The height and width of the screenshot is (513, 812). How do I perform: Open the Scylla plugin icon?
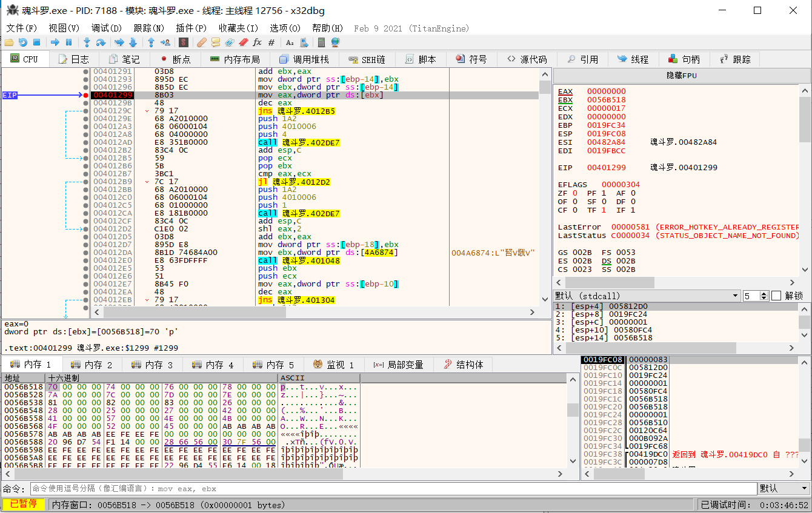coord(182,42)
